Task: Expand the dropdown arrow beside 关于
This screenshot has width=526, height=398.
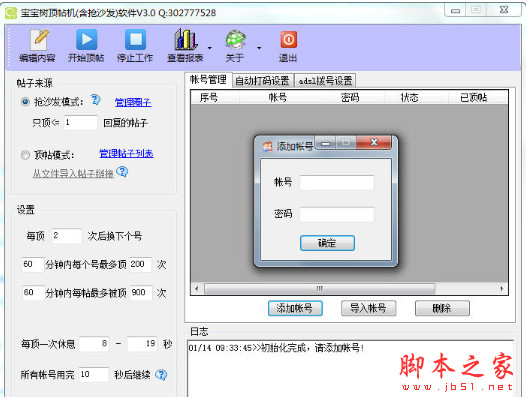Action: click(x=259, y=48)
